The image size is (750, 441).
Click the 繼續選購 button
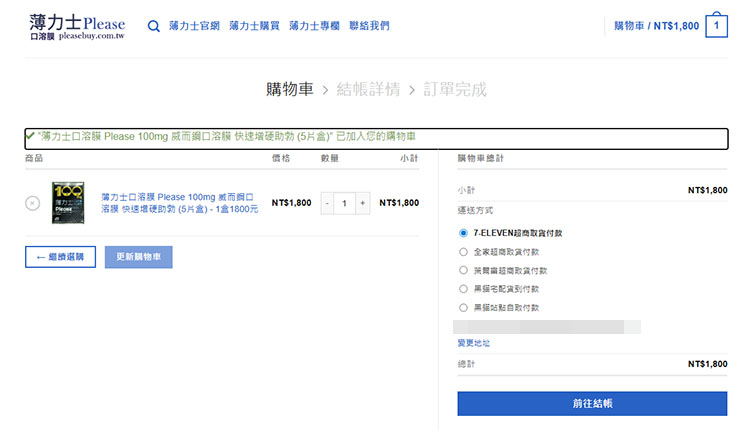coord(60,257)
